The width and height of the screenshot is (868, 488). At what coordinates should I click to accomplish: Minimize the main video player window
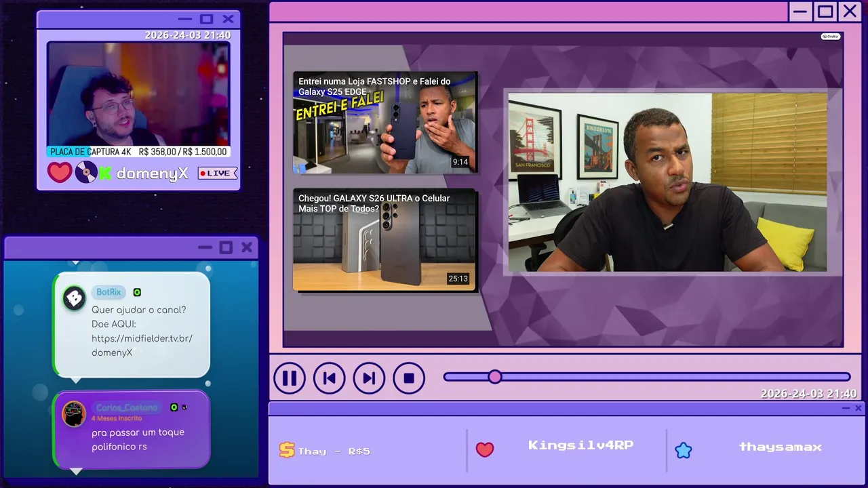pyautogui.click(x=800, y=12)
